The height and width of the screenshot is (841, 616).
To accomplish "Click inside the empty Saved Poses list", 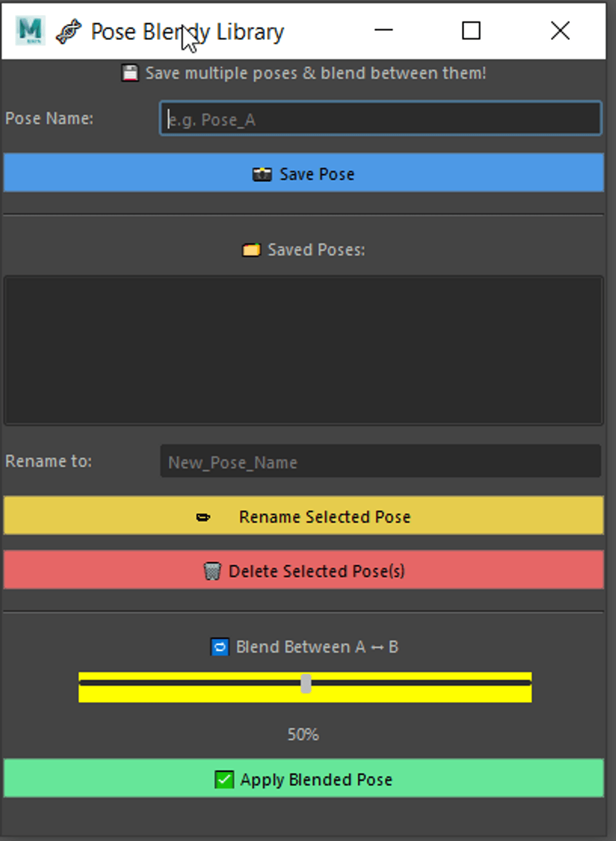I will click(x=303, y=350).
